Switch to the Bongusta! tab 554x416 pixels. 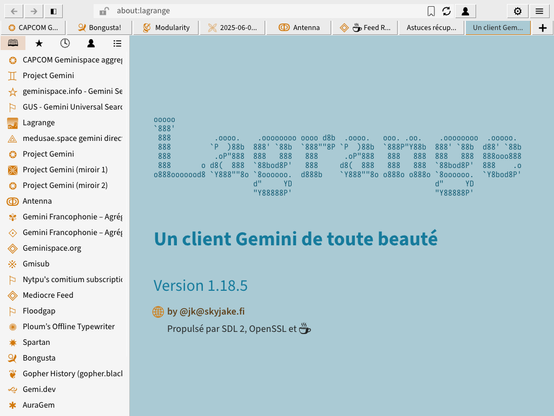tap(100, 28)
